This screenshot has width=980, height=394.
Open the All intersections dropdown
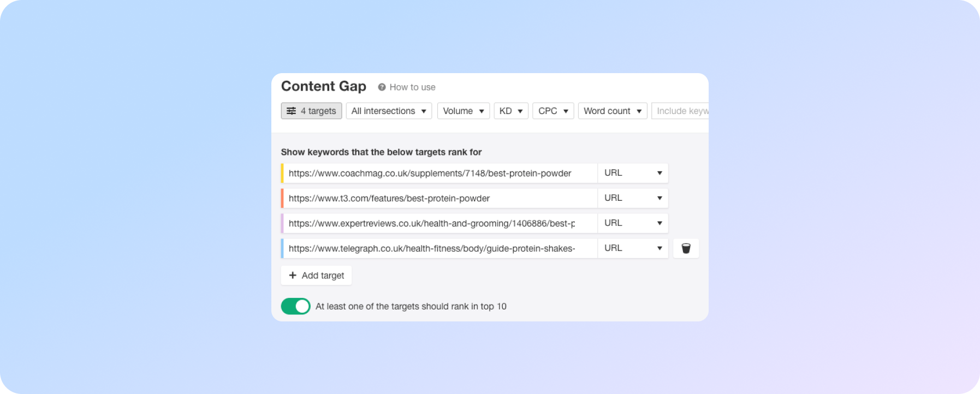[x=389, y=111]
